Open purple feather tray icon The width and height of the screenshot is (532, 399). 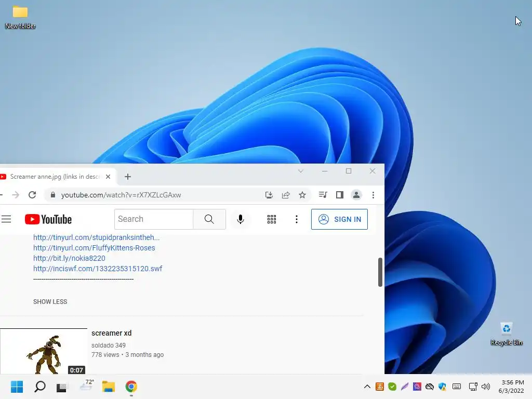(x=404, y=387)
